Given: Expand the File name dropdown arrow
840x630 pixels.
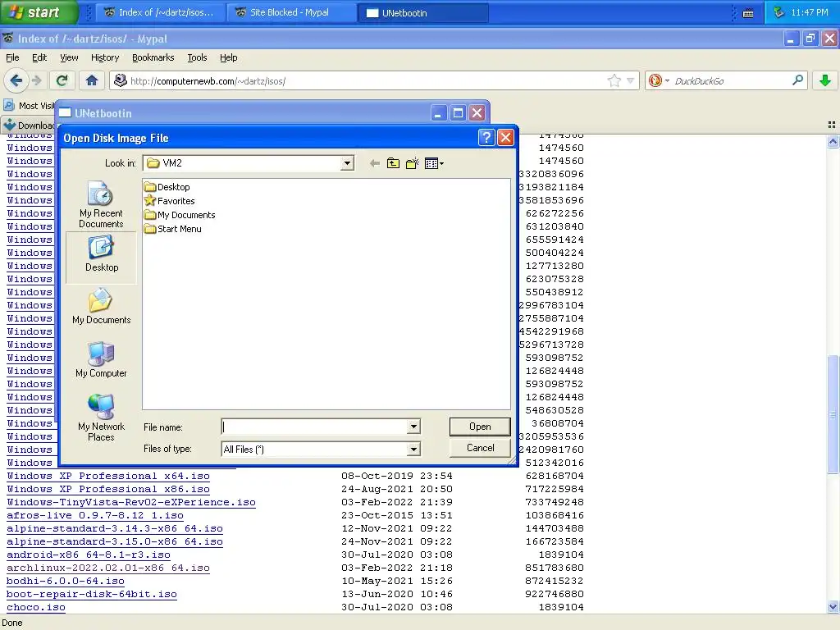Looking at the screenshot, I should pyautogui.click(x=413, y=427).
